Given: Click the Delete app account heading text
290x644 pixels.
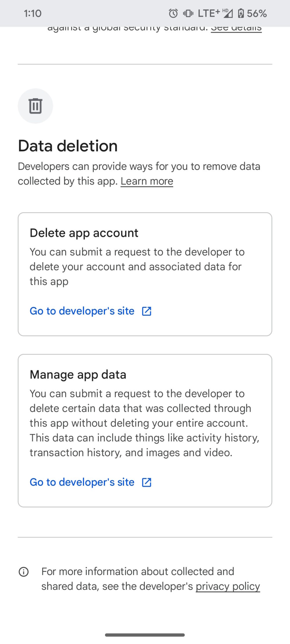Looking at the screenshot, I should (84, 232).
